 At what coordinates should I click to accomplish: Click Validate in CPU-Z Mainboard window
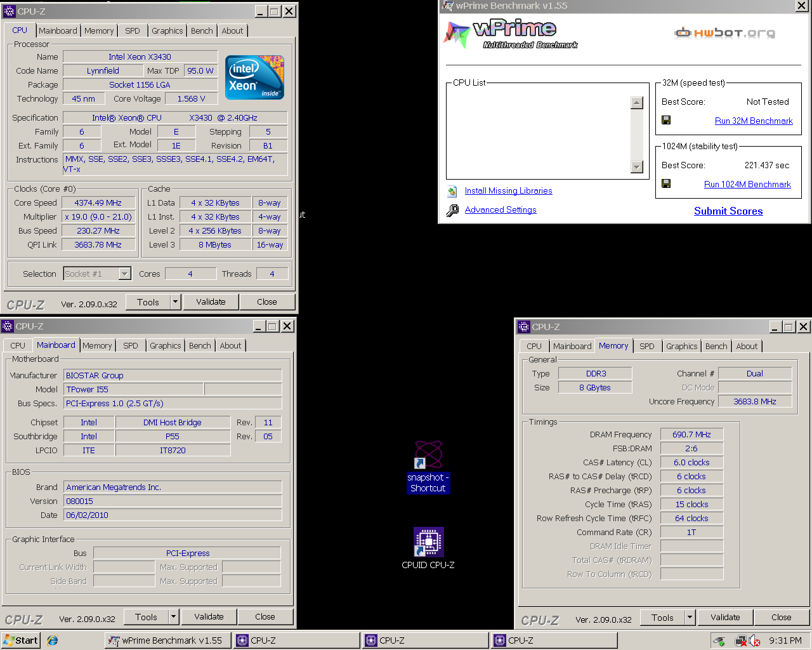pyautogui.click(x=209, y=617)
